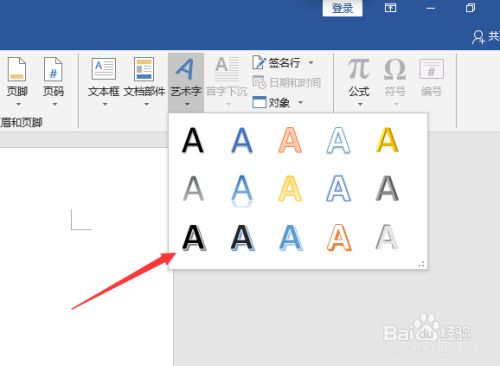Expand the 对象 dropdown arrow

click(300, 102)
